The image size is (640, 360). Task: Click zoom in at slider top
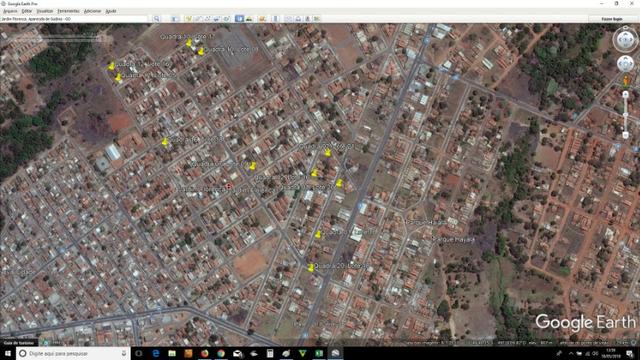[x=625, y=95]
